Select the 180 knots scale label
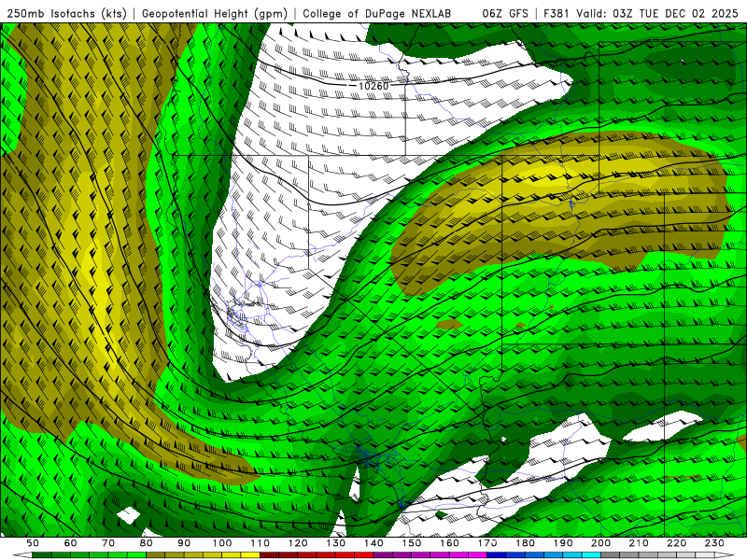 point(525,543)
